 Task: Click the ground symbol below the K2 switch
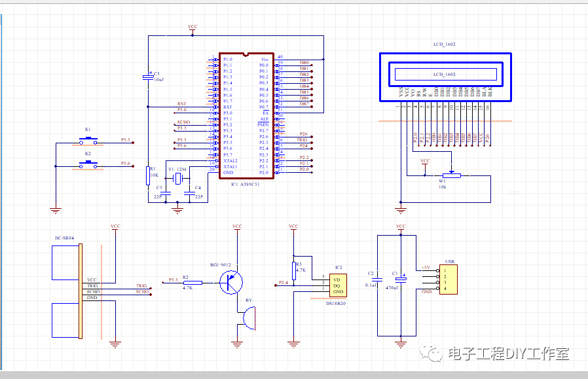click(56, 211)
